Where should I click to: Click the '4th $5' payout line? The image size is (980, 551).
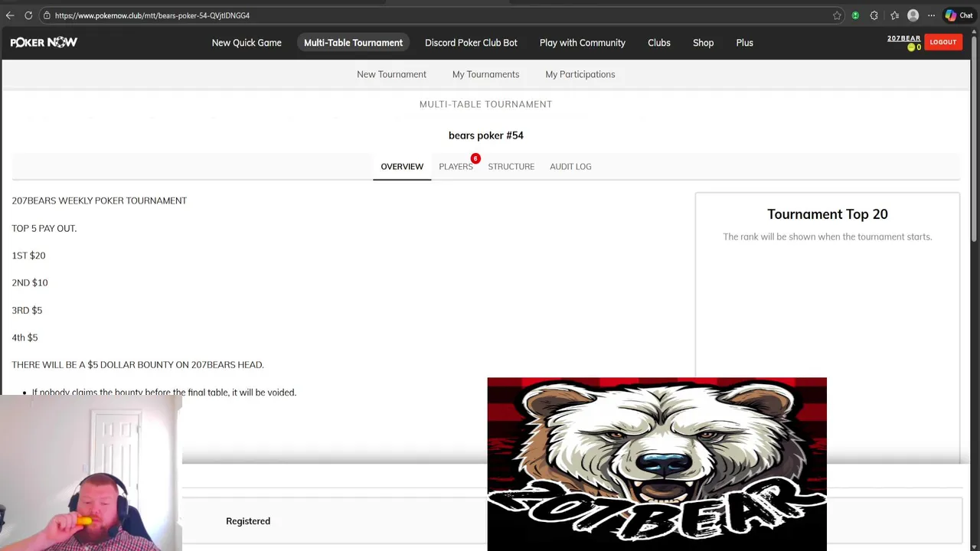coord(24,337)
